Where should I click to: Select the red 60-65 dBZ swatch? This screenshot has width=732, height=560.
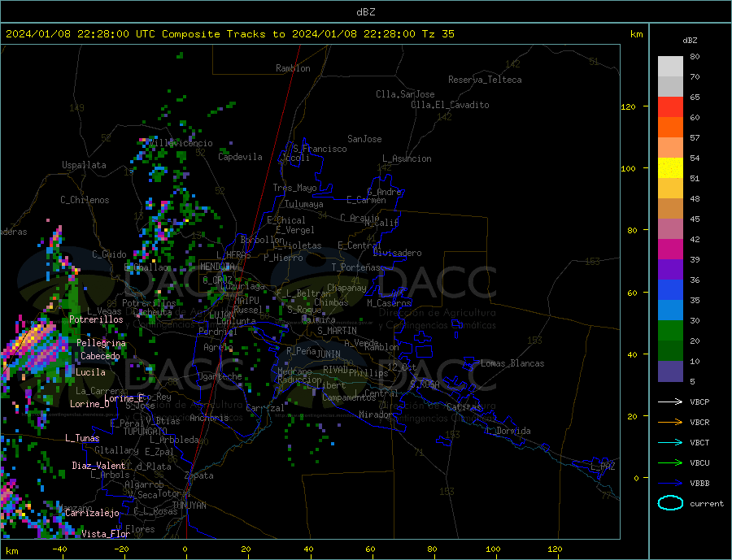pyautogui.click(x=670, y=106)
